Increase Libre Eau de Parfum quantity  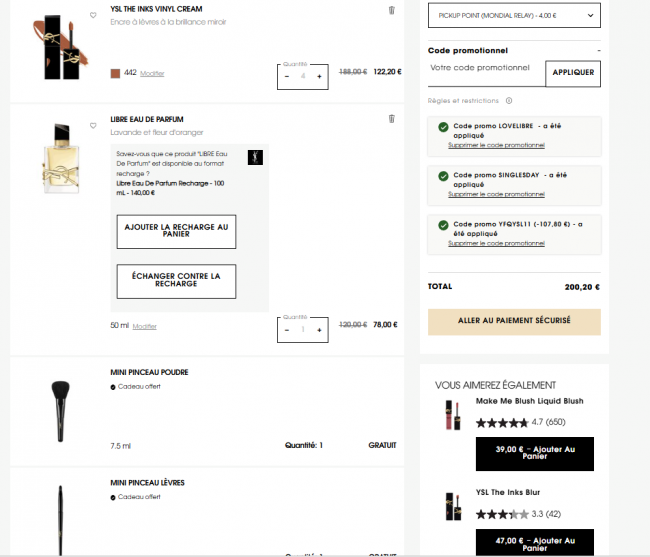(319, 329)
